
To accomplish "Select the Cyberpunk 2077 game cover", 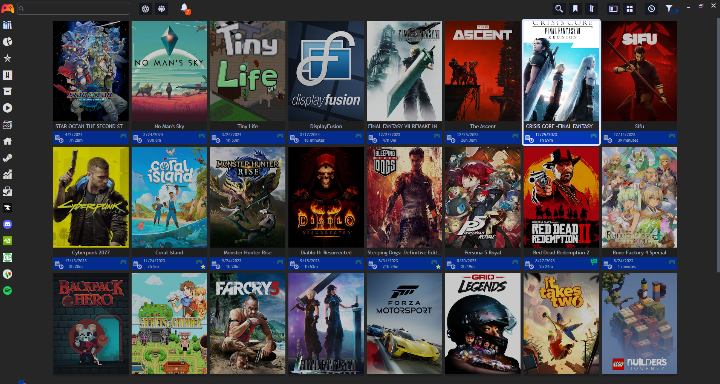I will tap(91, 198).
